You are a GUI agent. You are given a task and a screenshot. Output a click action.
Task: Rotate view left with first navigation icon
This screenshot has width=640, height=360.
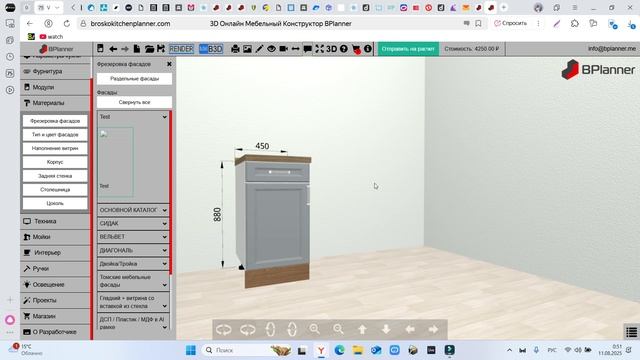tap(224, 329)
